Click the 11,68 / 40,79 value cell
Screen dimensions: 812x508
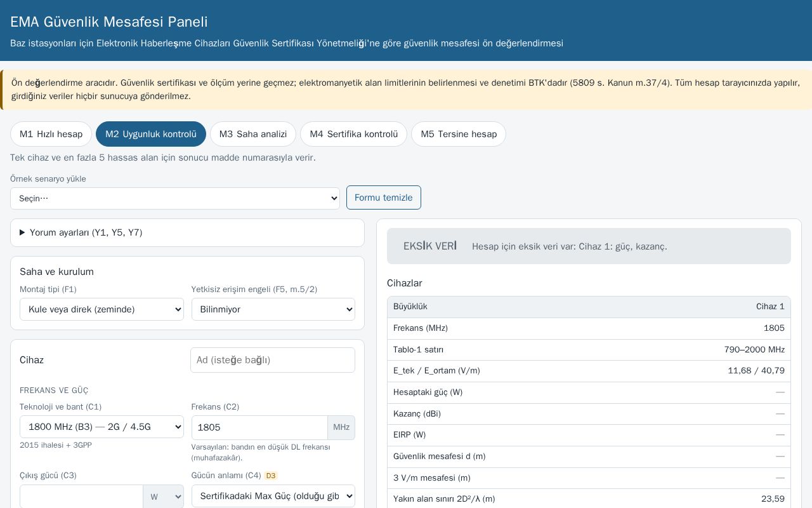coord(756,371)
